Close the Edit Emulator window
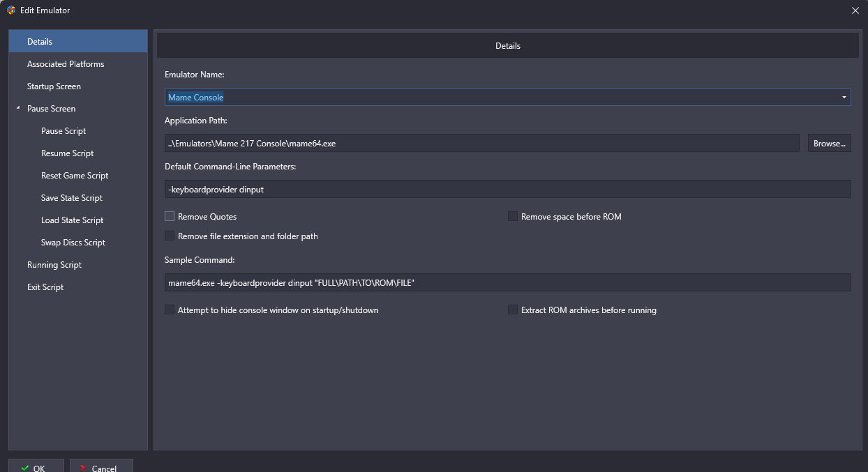Viewport: 868px width, 472px height. 855,10
